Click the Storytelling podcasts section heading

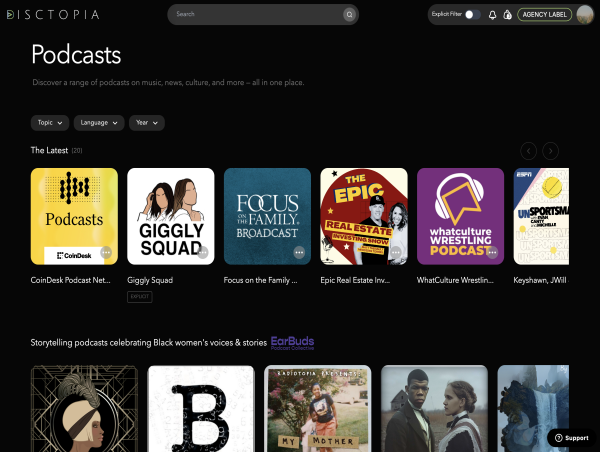148,343
